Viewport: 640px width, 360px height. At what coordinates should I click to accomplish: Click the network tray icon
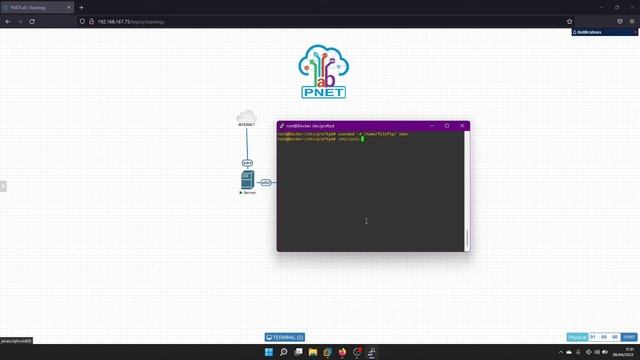[589, 352]
